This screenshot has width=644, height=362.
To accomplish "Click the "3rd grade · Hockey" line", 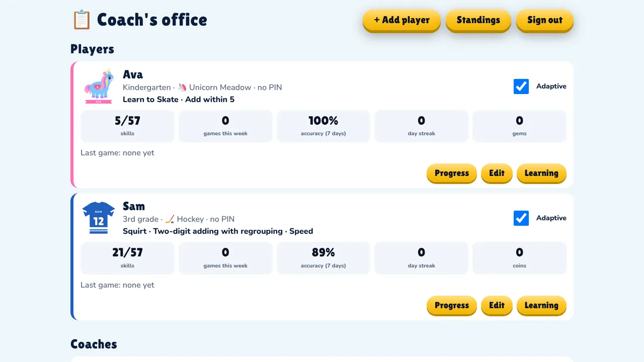I will (179, 219).
